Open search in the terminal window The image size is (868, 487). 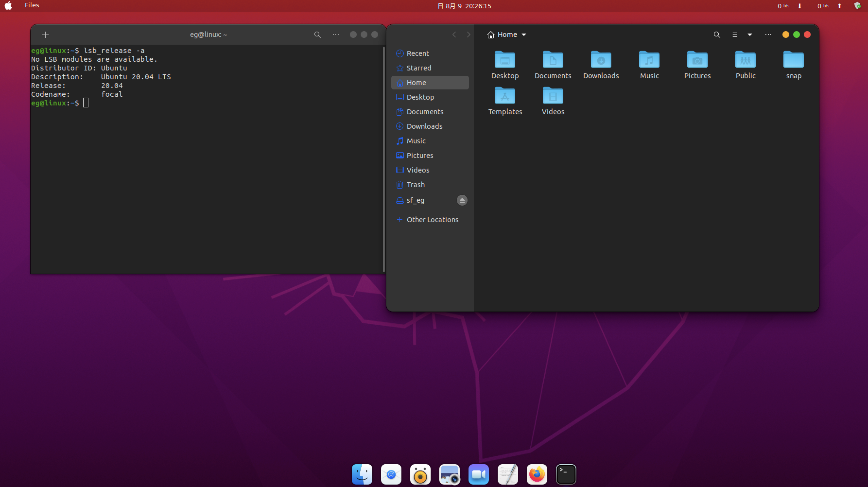317,34
